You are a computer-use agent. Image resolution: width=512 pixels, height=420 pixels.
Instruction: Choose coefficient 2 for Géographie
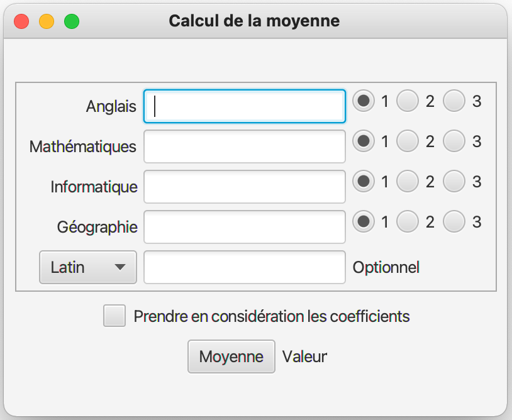click(x=408, y=221)
